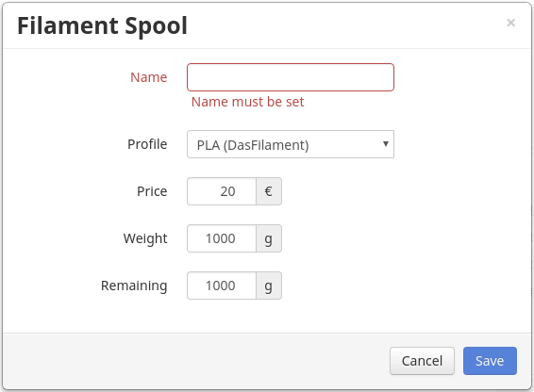Screen dimensions: 534x392
Task: Click the Price label
Action: 152,191
